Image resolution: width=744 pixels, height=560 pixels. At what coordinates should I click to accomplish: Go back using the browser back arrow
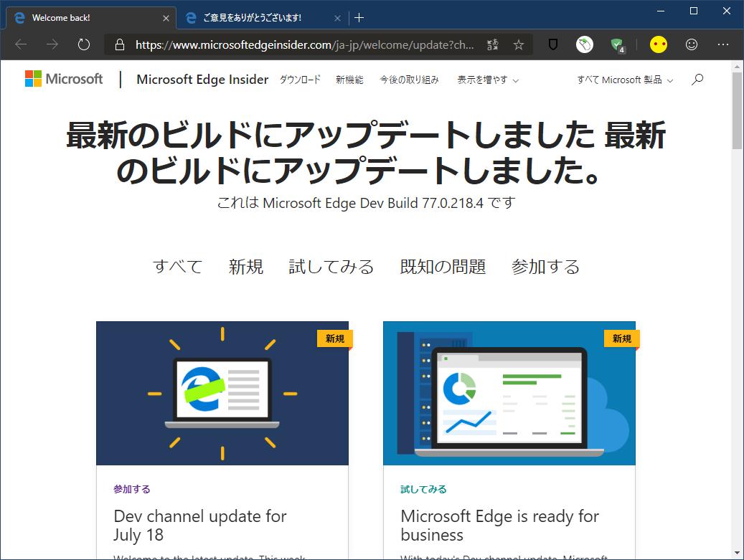click(21, 44)
